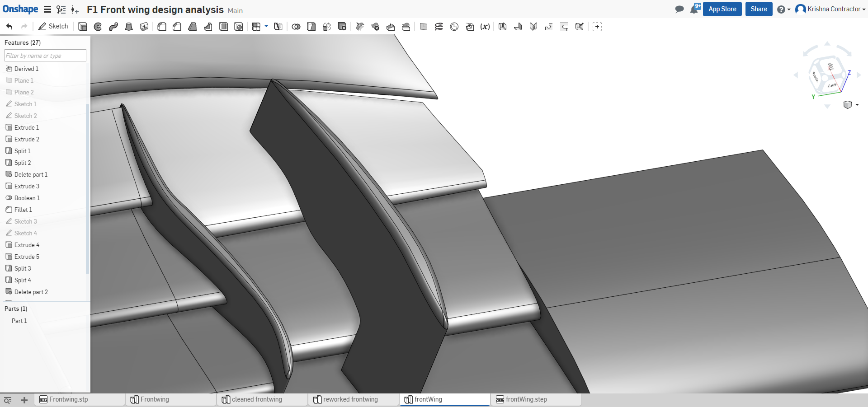
Task: Click the Extrude tool icon
Action: point(83,27)
